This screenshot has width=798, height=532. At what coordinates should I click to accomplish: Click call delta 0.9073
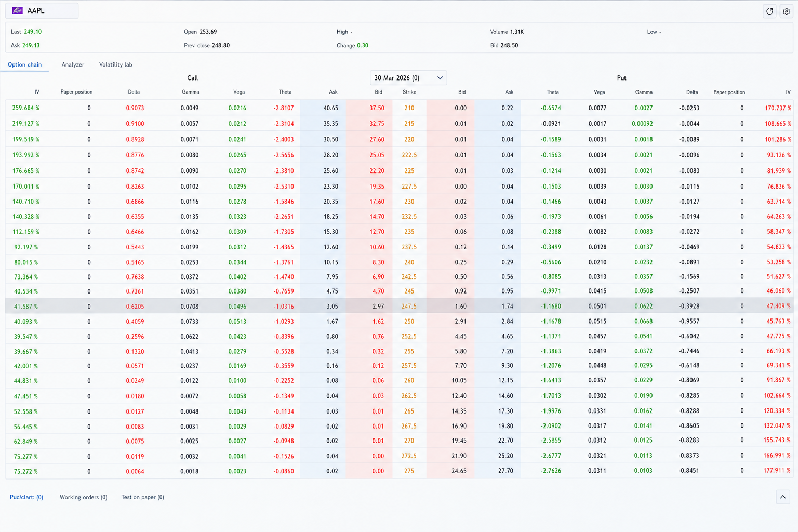pos(135,108)
